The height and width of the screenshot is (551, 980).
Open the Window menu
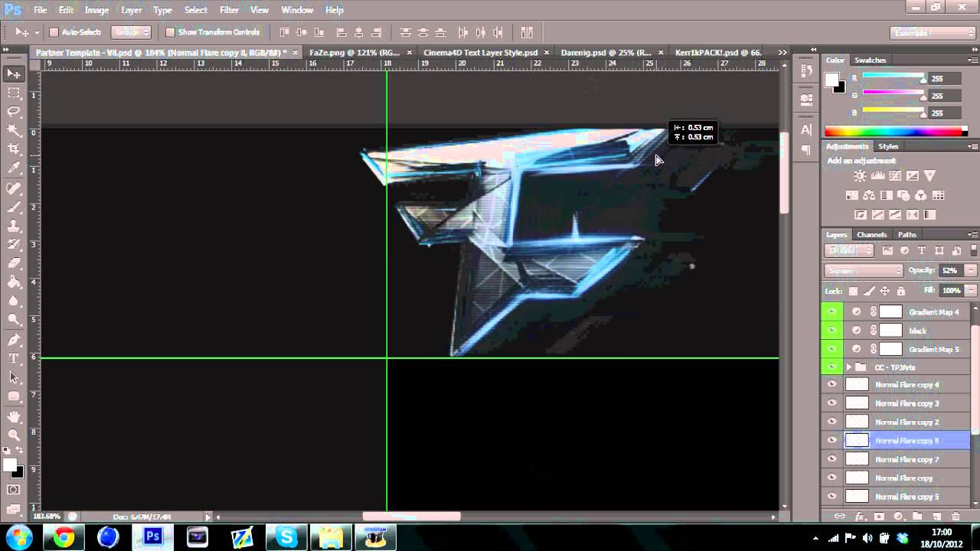pyautogui.click(x=297, y=10)
